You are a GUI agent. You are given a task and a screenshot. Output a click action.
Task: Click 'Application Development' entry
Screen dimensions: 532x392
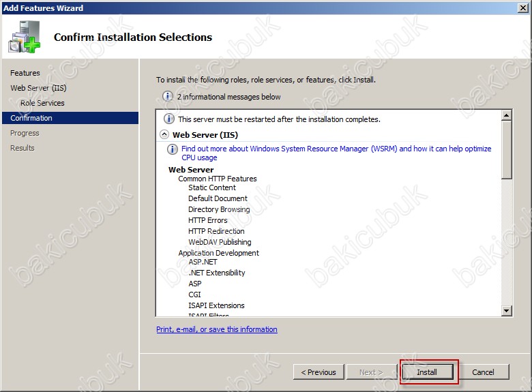click(x=218, y=253)
